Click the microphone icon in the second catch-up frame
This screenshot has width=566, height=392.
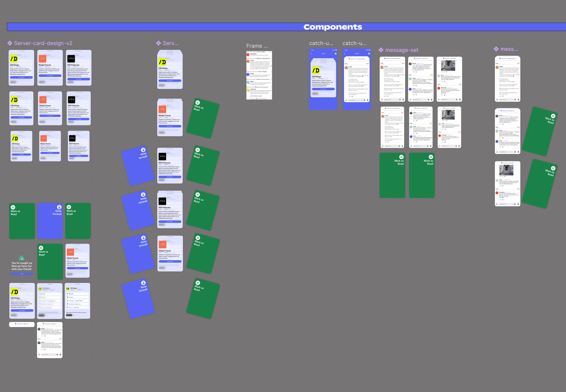[x=368, y=100]
